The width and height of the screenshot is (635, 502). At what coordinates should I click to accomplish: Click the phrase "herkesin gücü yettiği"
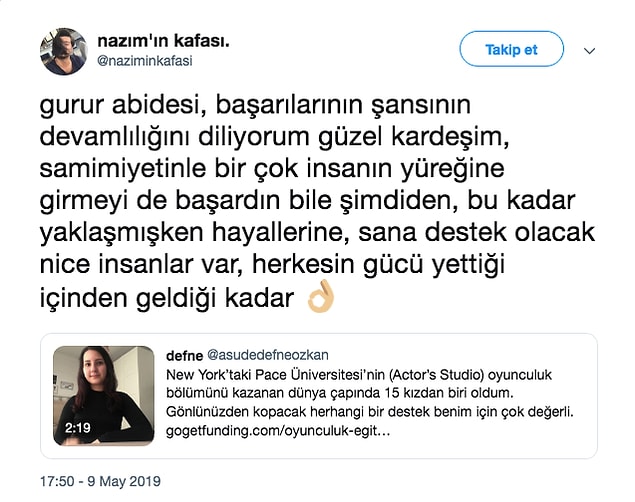[378, 265]
